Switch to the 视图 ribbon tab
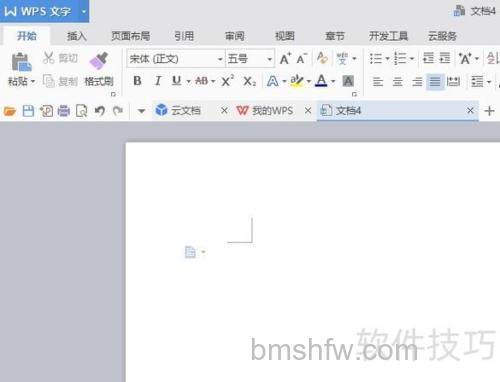The height and width of the screenshot is (382, 500). (285, 36)
